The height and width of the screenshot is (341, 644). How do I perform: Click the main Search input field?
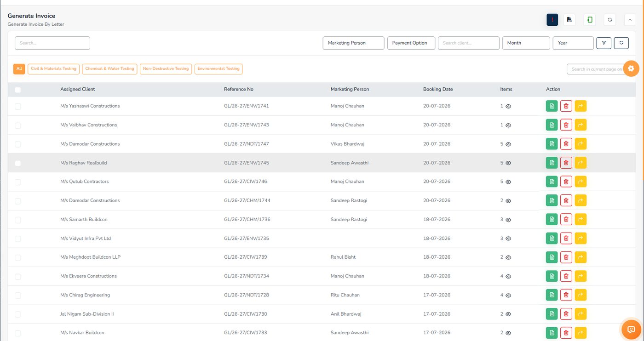point(52,43)
